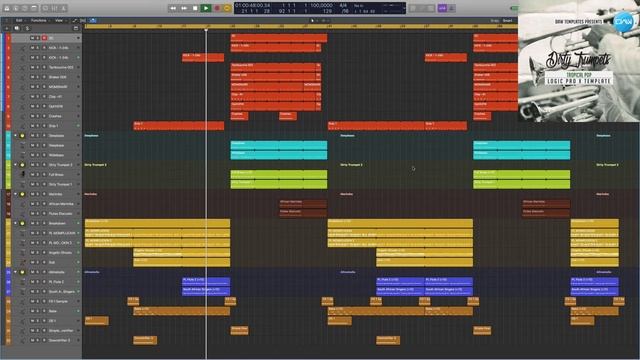The height and width of the screenshot is (360, 640).
Task: Click the Breakdown stack folder icon
Action: 22,224
